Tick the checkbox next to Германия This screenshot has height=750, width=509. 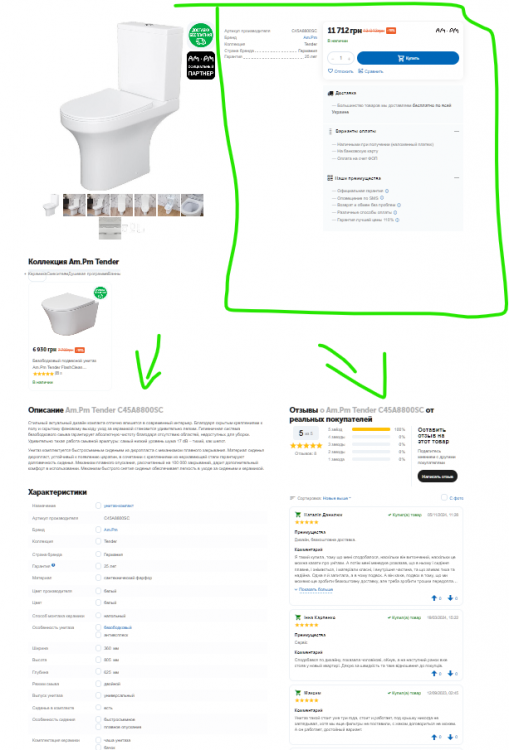[x=98, y=554]
